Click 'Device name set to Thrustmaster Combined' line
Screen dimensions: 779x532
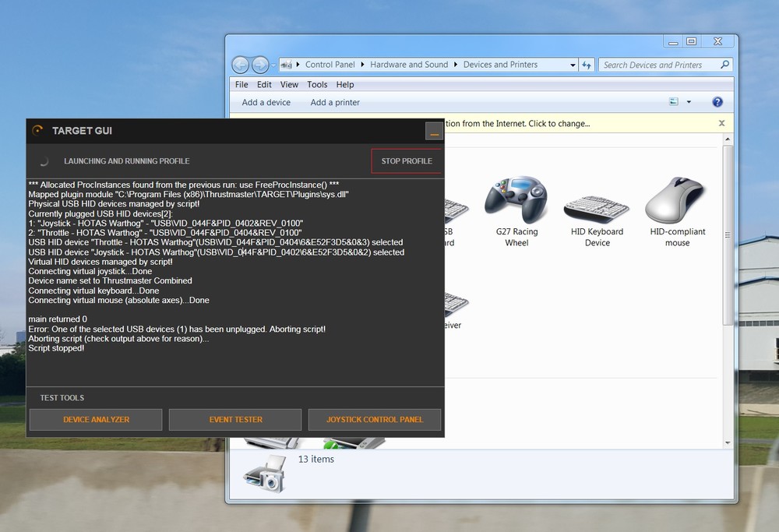[x=110, y=280]
